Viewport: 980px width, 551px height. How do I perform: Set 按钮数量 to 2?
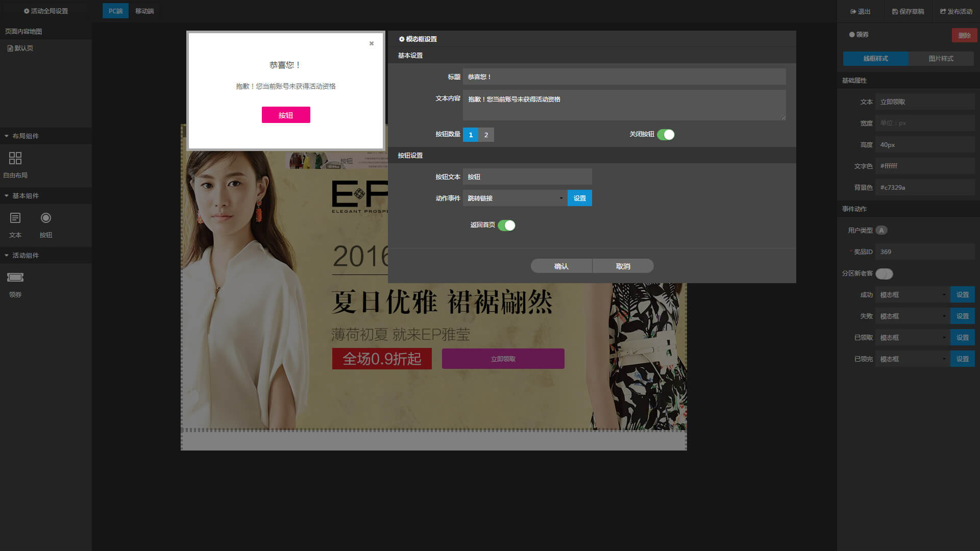(486, 134)
